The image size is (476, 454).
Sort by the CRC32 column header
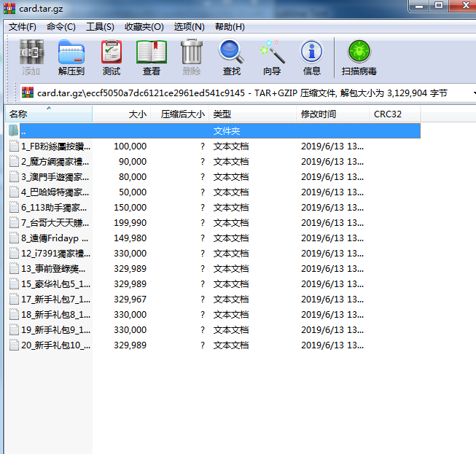(x=395, y=114)
